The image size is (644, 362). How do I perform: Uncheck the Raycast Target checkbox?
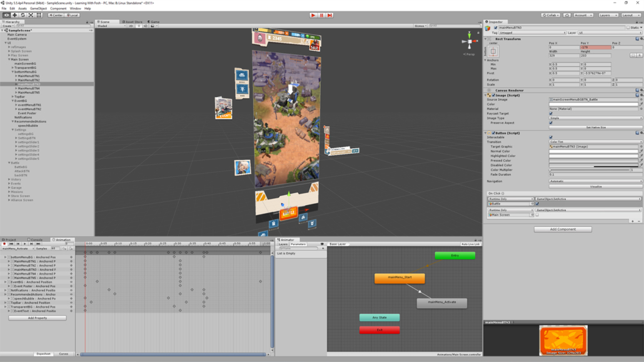[551, 113]
